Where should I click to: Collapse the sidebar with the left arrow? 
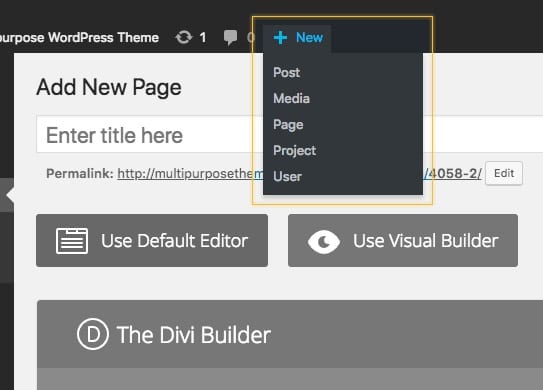point(10,195)
